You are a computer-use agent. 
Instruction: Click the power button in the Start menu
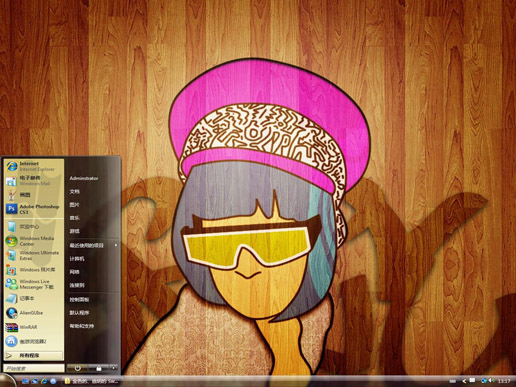(77, 368)
